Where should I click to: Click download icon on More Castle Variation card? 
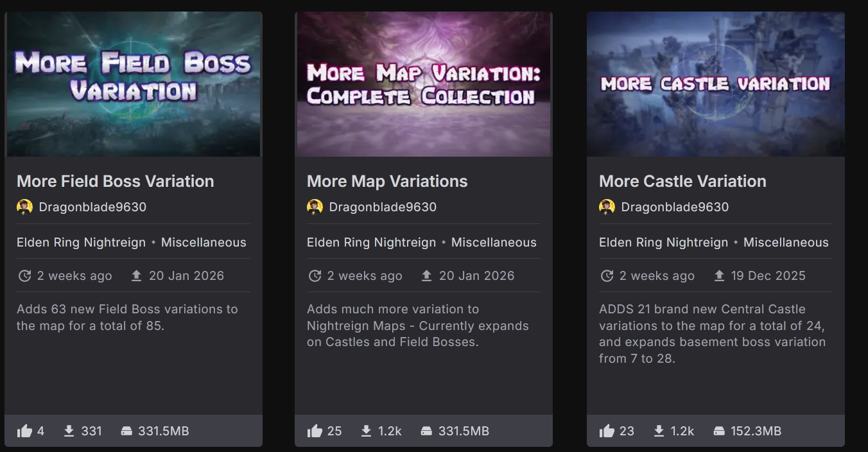click(x=658, y=431)
